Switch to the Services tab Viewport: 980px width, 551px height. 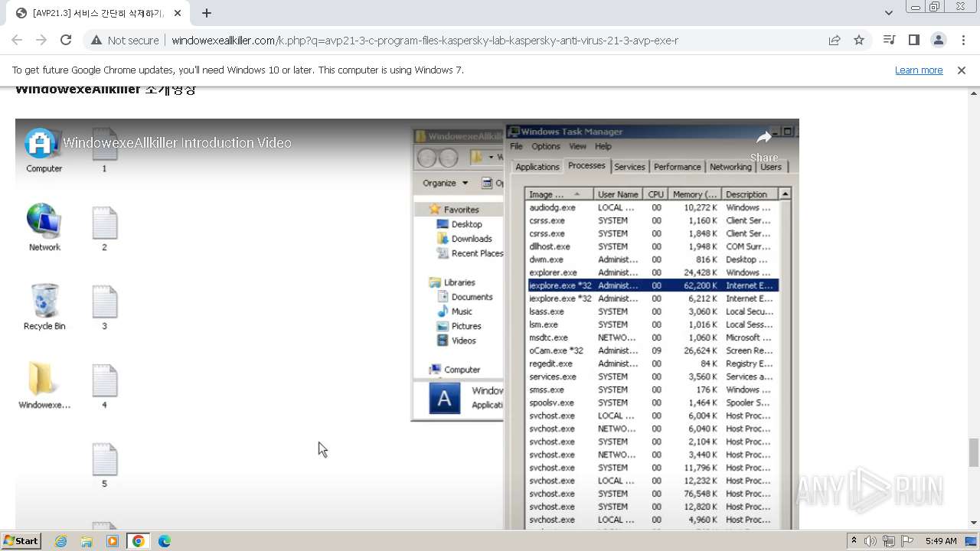tap(629, 167)
